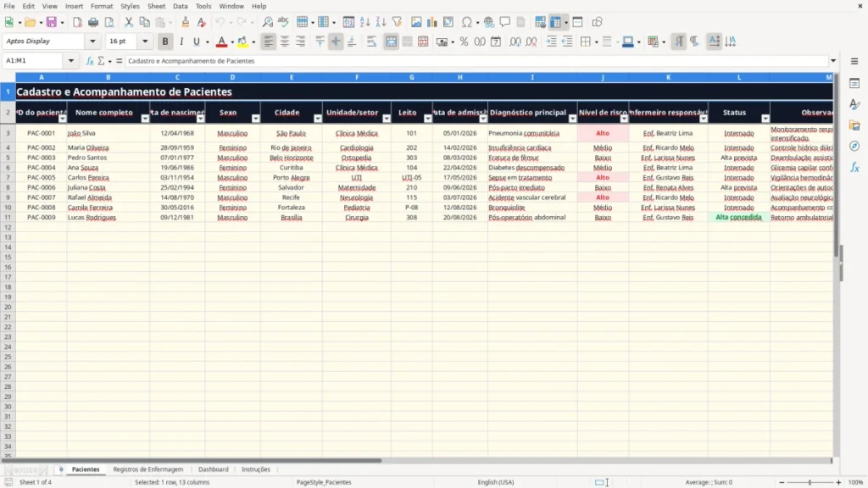Click the zoom out minus button
Screen dimensions: 868x488
tap(782, 482)
